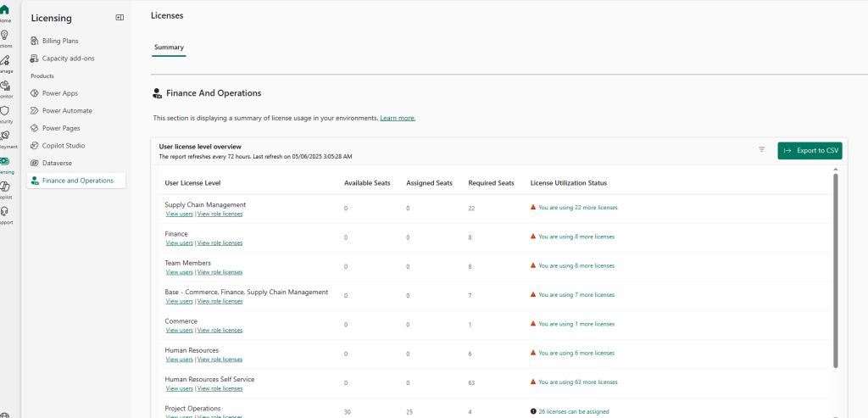868x418 pixels.
Task: Open the Manage section in the left rail
Action: pyautogui.click(x=4, y=64)
